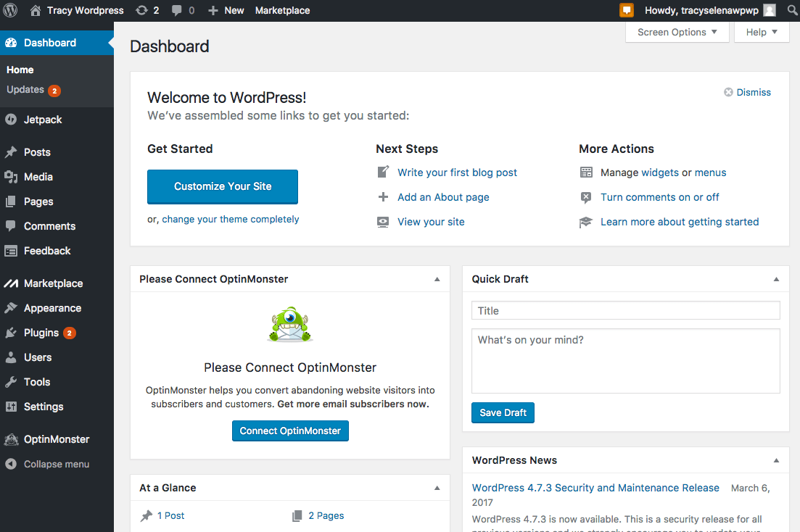
Task: Click the Customize Your Site button
Action: (x=223, y=187)
